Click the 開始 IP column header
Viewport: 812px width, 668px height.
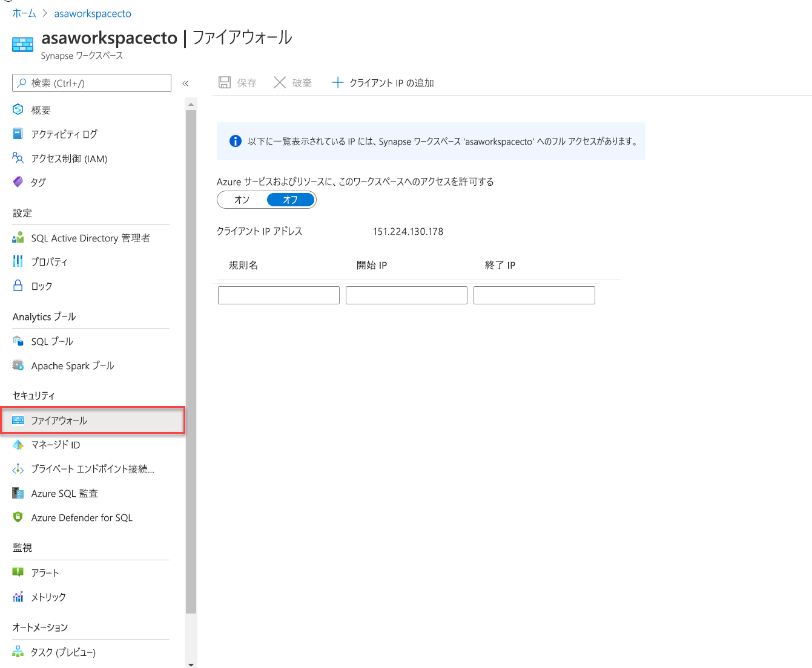[372, 265]
